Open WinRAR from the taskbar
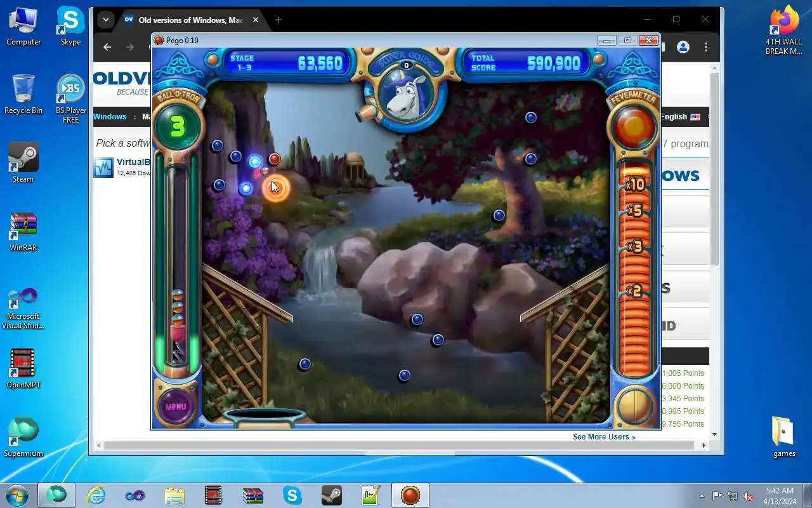The image size is (812, 508). point(253,495)
